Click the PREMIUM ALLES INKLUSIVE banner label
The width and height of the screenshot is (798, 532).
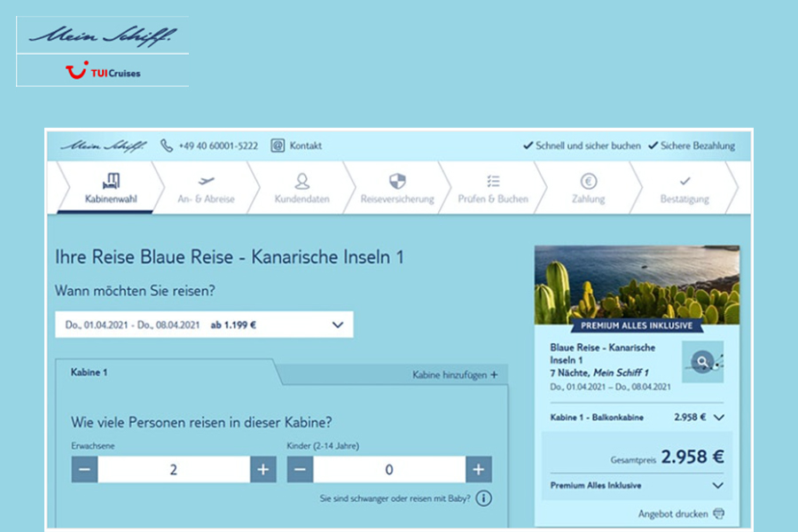coord(637,325)
